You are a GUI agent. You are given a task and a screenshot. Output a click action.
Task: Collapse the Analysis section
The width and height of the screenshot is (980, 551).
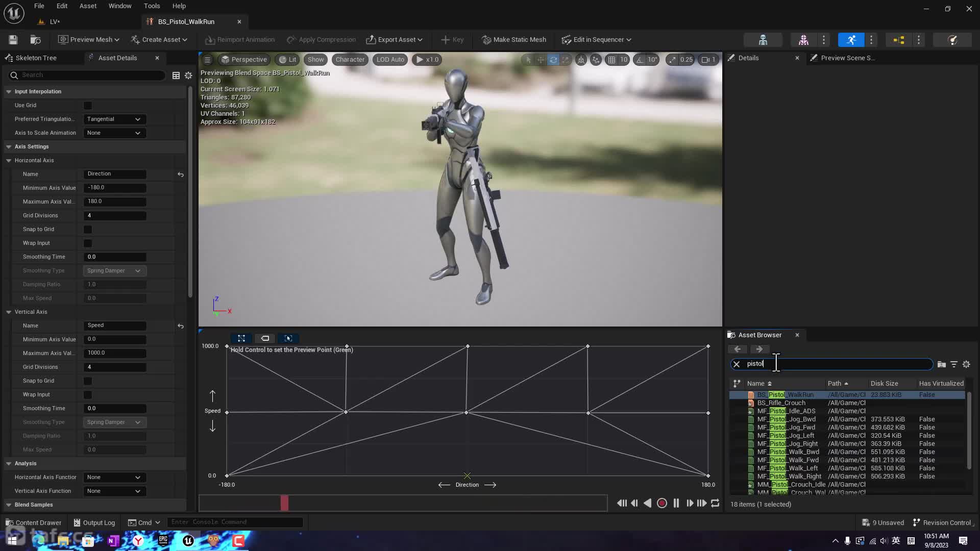(x=9, y=464)
